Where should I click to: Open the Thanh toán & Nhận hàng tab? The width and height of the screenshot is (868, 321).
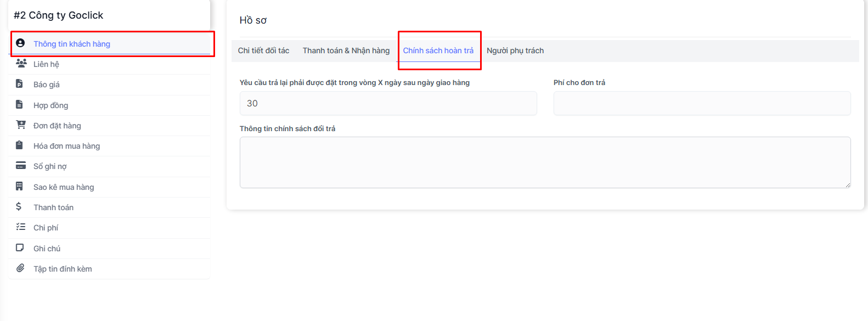tap(346, 50)
